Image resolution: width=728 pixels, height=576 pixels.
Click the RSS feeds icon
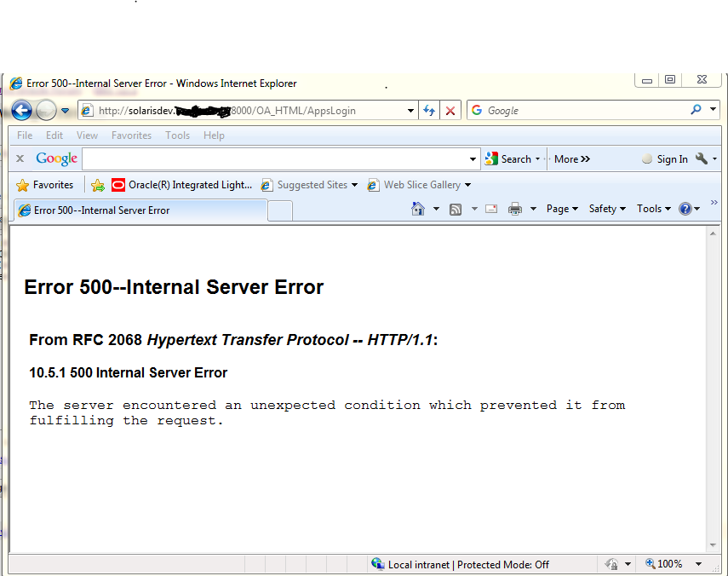point(456,209)
